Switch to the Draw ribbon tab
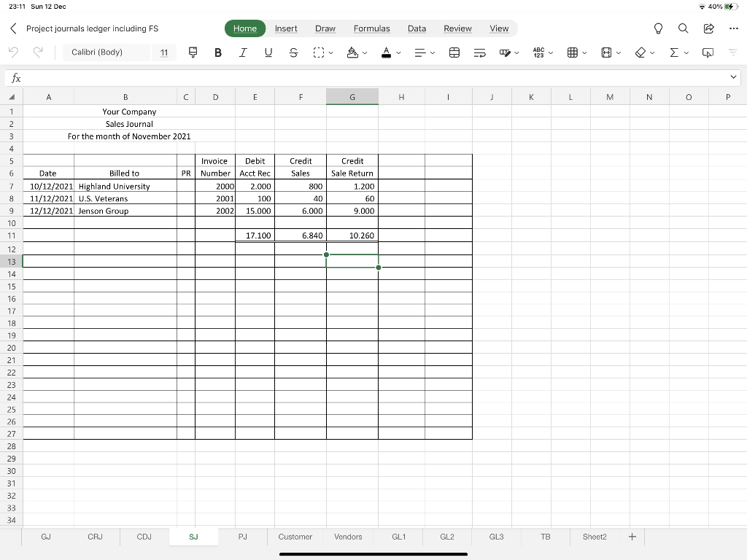The width and height of the screenshot is (747, 560). pos(325,28)
